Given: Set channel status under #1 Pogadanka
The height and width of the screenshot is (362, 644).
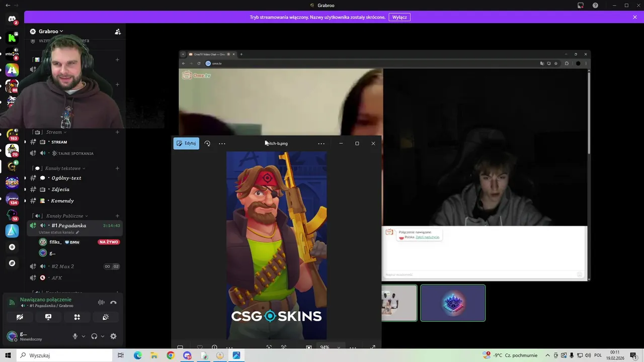Looking at the screenshot, I should click(x=59, y=232).
